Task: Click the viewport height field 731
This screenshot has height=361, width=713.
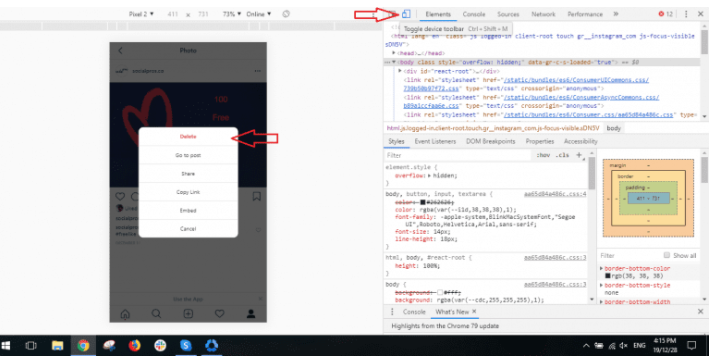Action: pyautogui.click(x=203, y=14)
